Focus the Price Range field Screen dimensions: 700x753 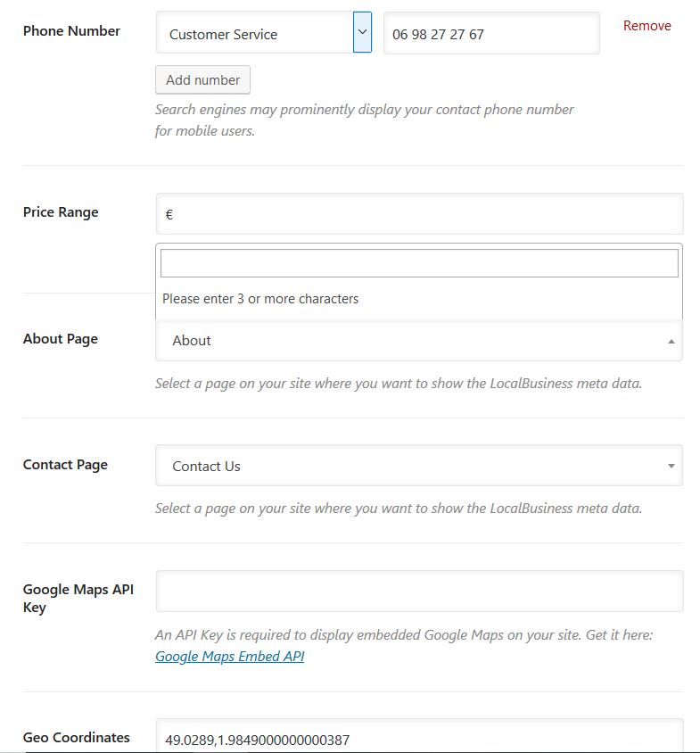pos(420,214)
